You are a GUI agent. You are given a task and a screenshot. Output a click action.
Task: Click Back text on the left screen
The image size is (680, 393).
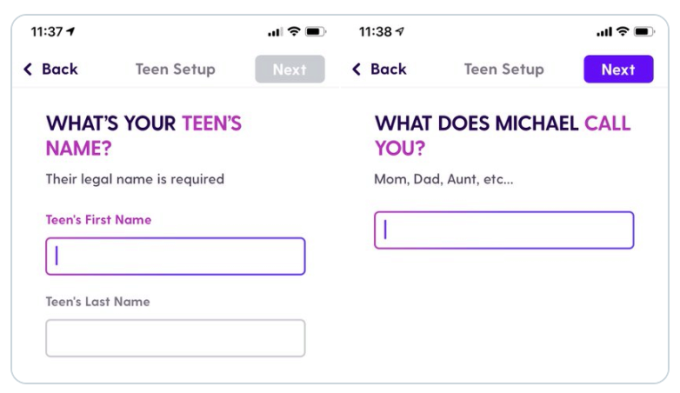tap(60, 69)
